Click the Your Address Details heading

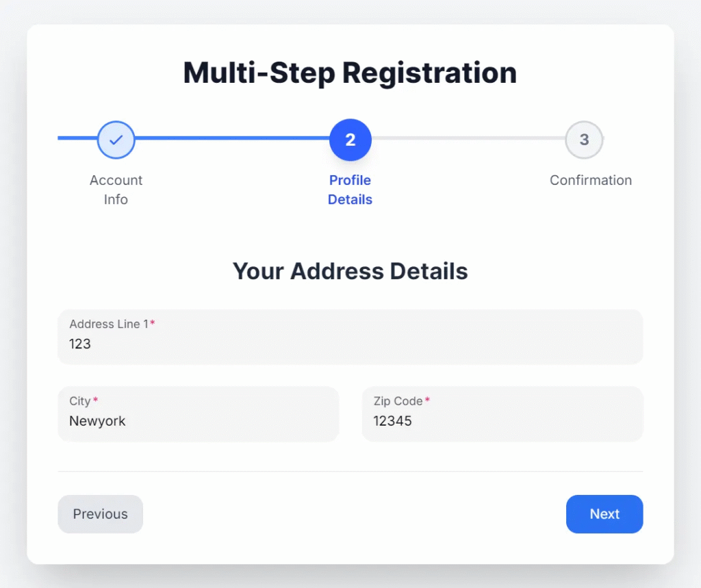point(350,271)
